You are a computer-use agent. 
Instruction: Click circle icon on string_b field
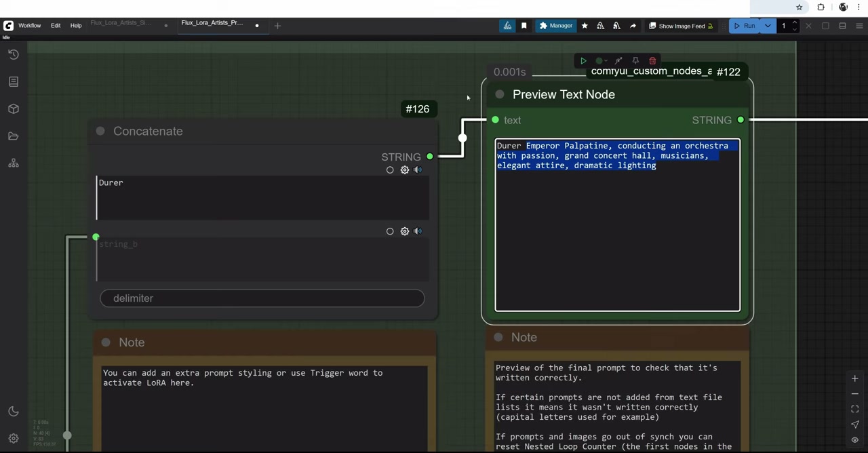pos(390,231)
